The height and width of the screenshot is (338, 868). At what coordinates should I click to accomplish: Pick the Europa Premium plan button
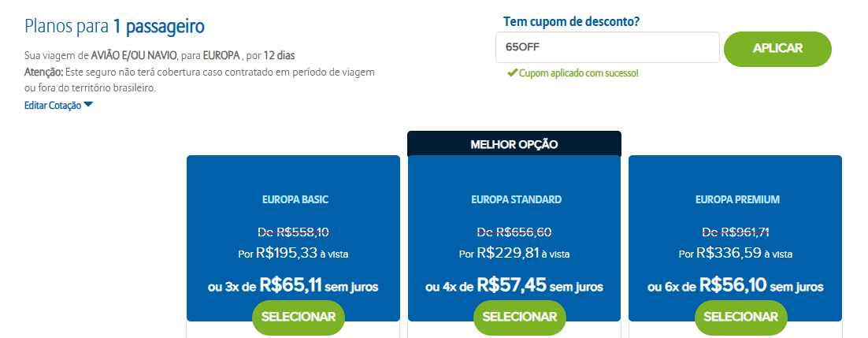[x=740, y=317]
